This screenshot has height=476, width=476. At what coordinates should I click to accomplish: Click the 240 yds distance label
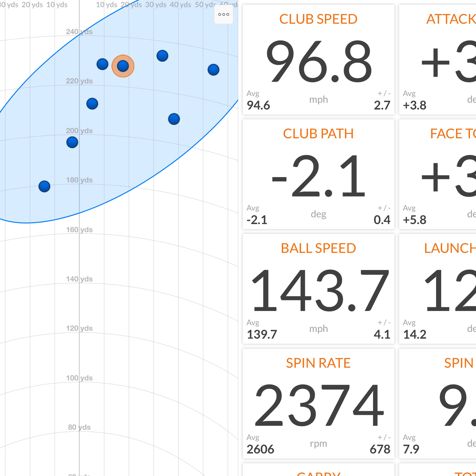(x=79, y=32)
